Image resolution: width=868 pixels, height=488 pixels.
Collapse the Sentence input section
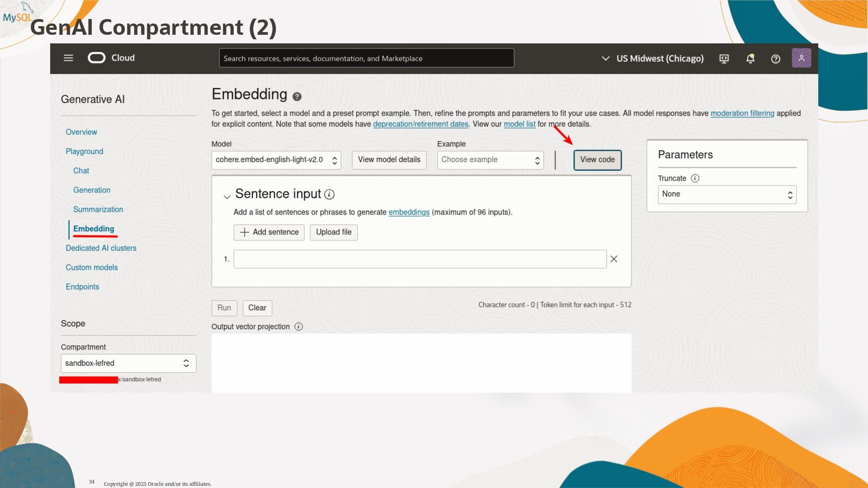227,197
